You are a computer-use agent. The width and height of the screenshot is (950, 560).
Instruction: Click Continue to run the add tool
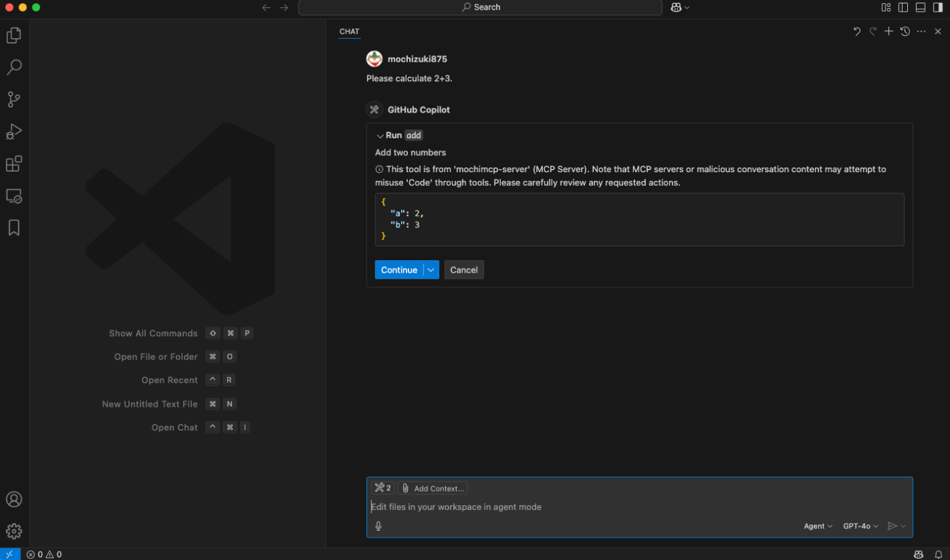[x=399, y=270]
